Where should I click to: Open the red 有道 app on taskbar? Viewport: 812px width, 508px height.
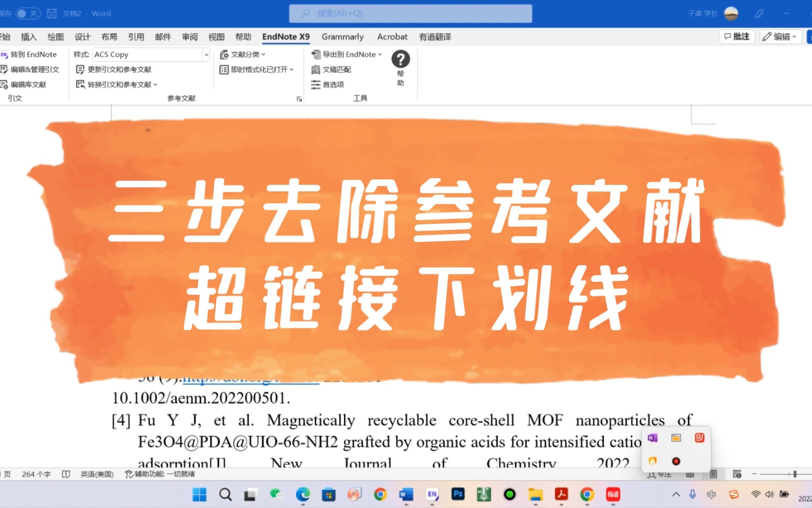tap(613, 494)
